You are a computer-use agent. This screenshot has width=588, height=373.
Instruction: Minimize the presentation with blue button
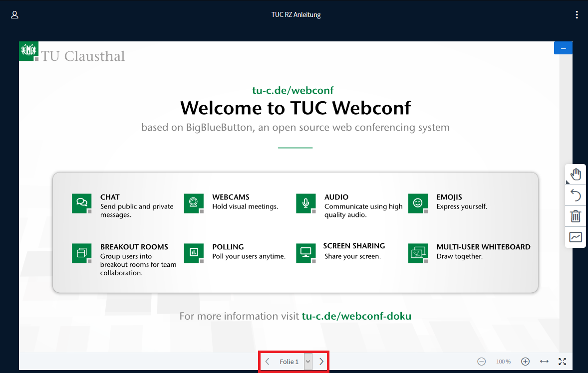coord(563,48)
